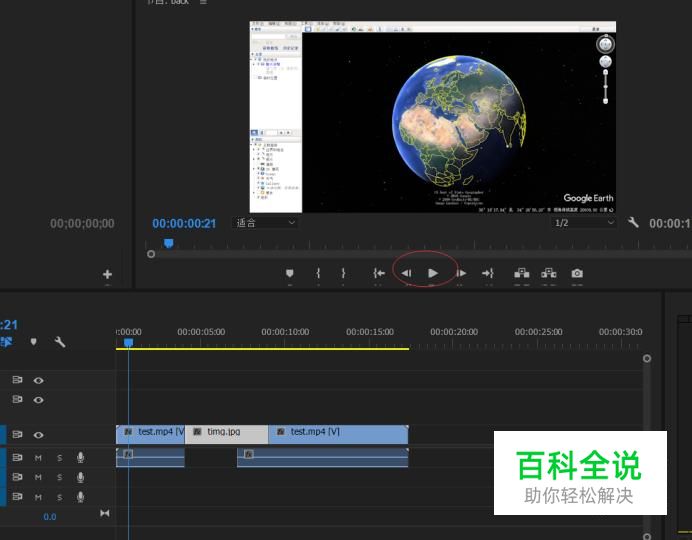Open the zoom level dropdown showing 适合
692x540 pixels.
265,223
